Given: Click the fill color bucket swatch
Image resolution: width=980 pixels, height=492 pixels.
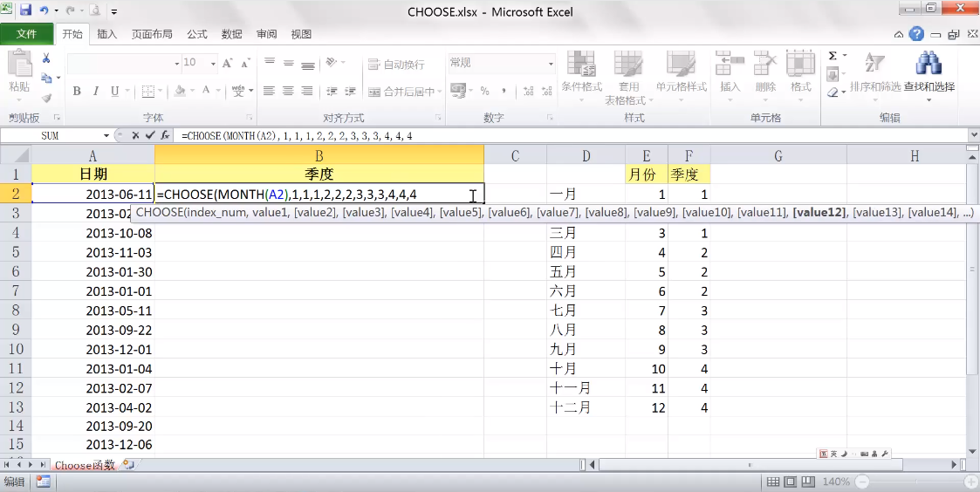Looking at the screenshot, I should click(180, 92).
